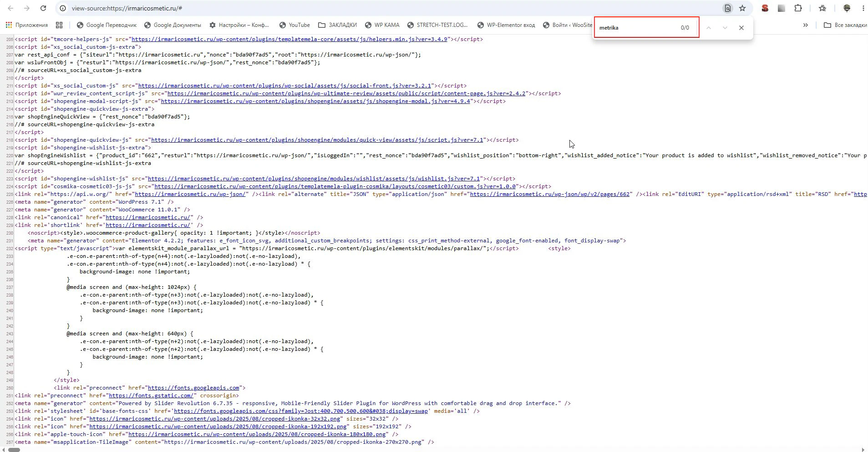868x452 pixels.
Task: Click the "var wsluFrontObj" line
Action: [168, 62]
